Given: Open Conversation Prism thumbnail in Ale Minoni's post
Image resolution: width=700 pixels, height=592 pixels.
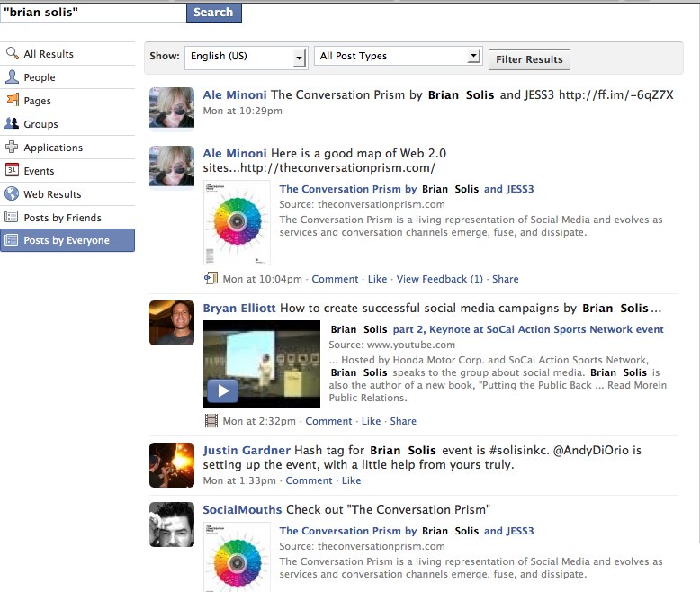Looking at the screenshot, I should 237,222.
